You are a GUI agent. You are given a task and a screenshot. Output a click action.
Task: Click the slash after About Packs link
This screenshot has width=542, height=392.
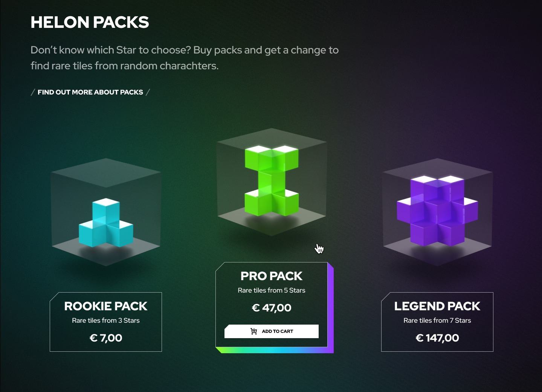[148, 92]
